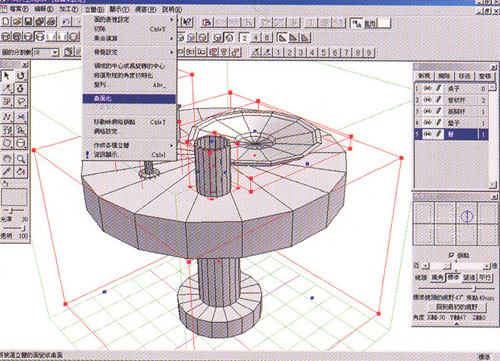The width and height of the screenshot is (500, 361).
Task: Toggle visibility eye of layer 1 桌子
Action: click(x=428, y=88)
